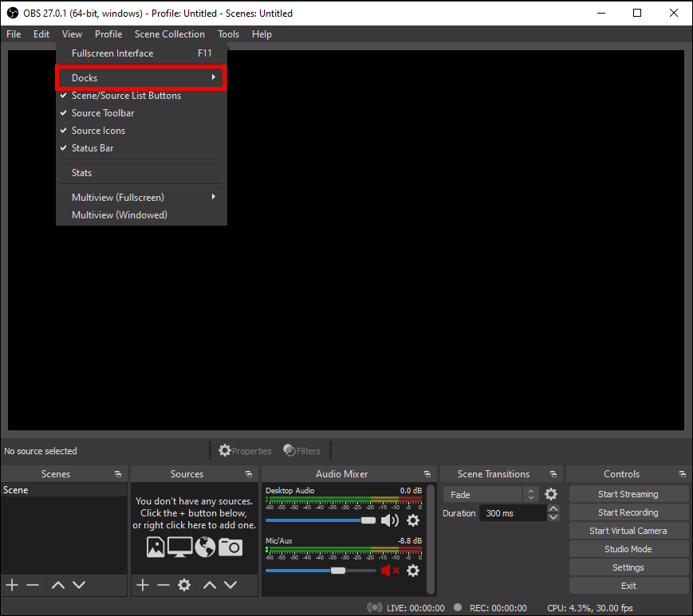Click the 'No source selected' label
Viewport: 693px width, 616px height.
pyautogui.click(x=41, y=451)
